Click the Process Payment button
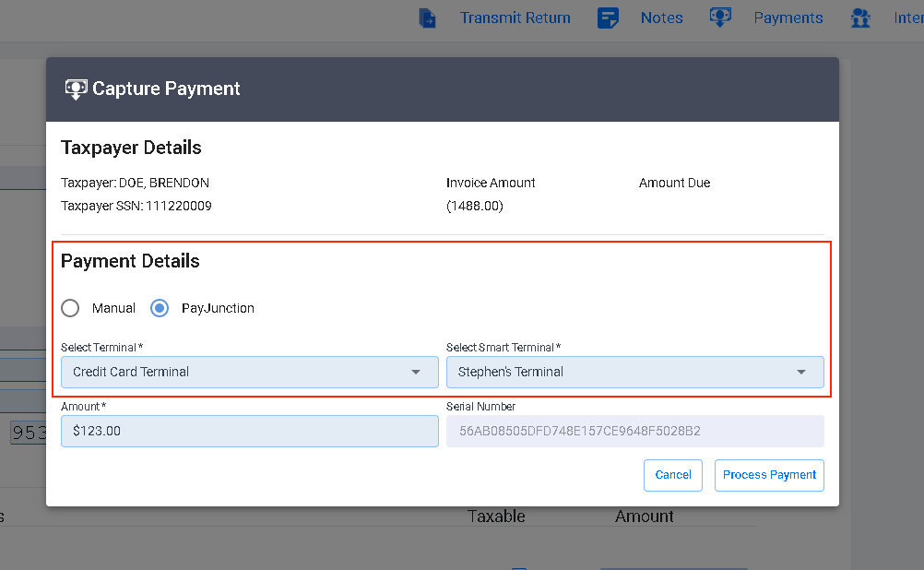This screenshot has width=924, height=570. pos(769,475)
